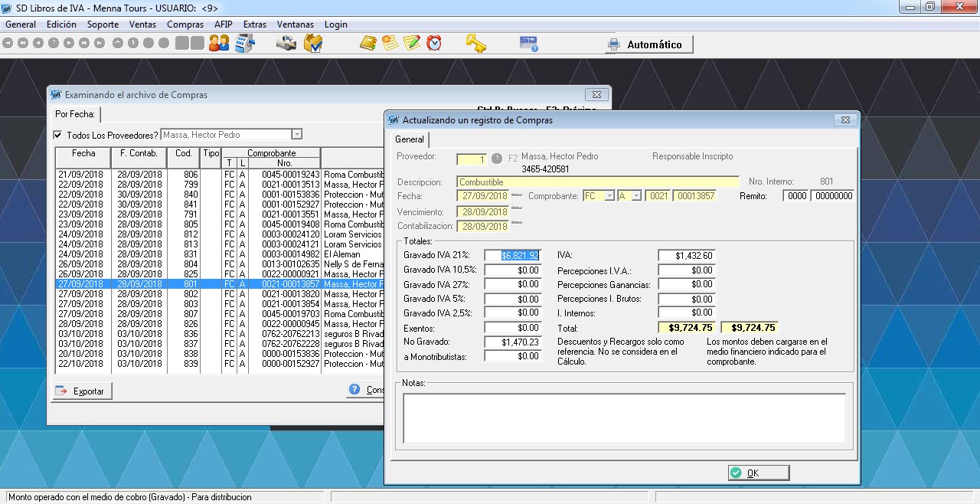Click the help icon beside Proveedor field
Viewport: 980px width, 504px height.
(x=497, y=159)
